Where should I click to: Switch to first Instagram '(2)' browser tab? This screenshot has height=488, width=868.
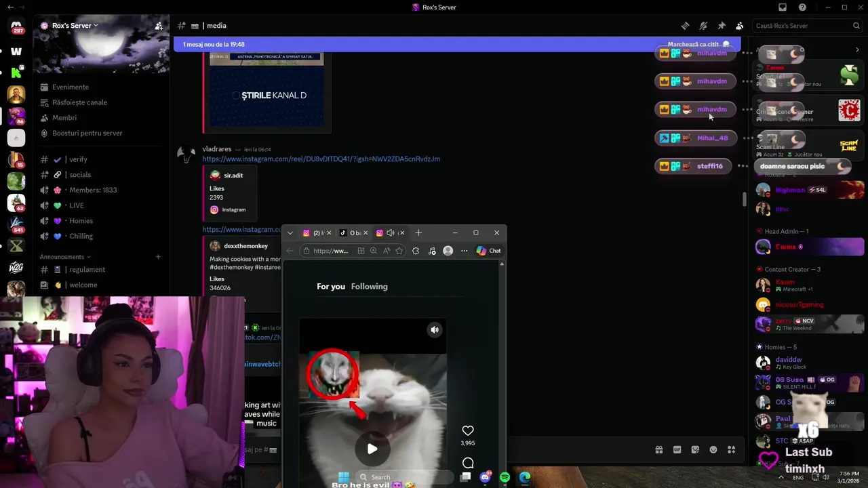pyautogui.click(x=317, y=232)
